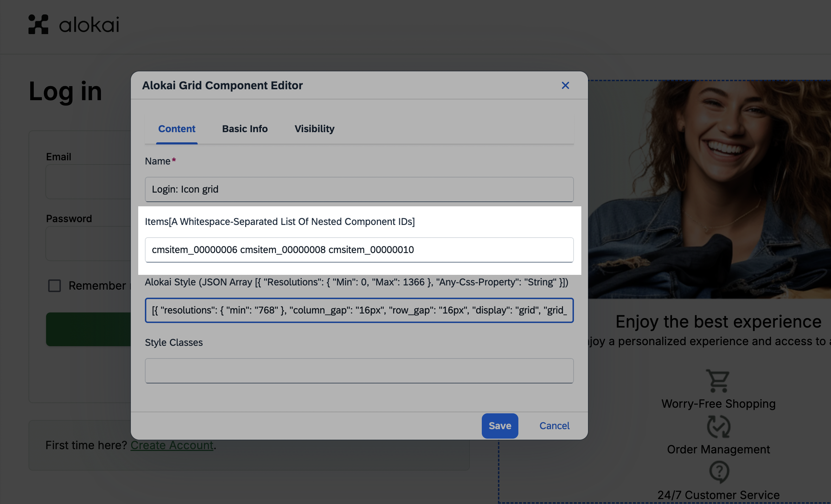Click the Alokai Style JSON field

click(x=359, y=310)
